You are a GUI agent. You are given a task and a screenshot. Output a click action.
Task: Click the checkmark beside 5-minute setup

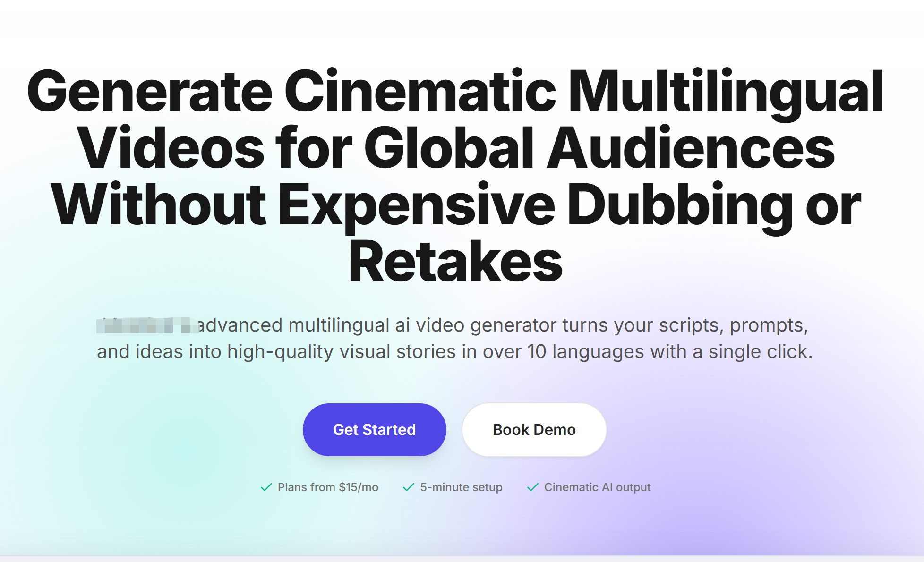pos(409,487)
